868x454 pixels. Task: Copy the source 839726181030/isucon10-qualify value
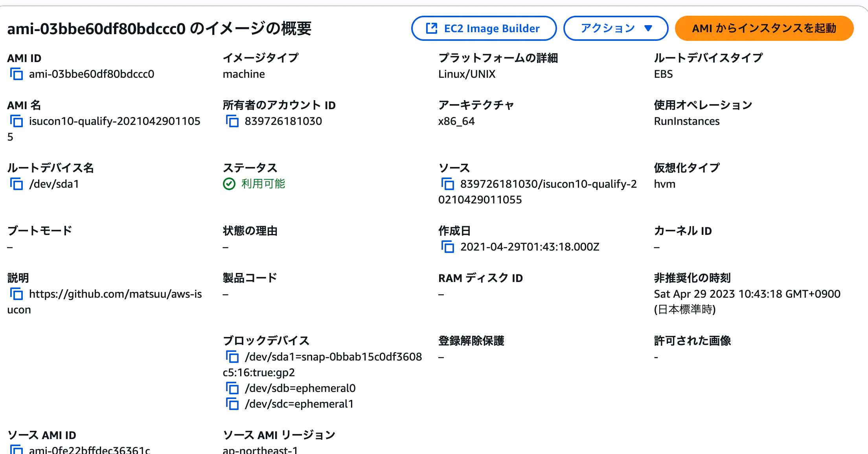(448, 184)
